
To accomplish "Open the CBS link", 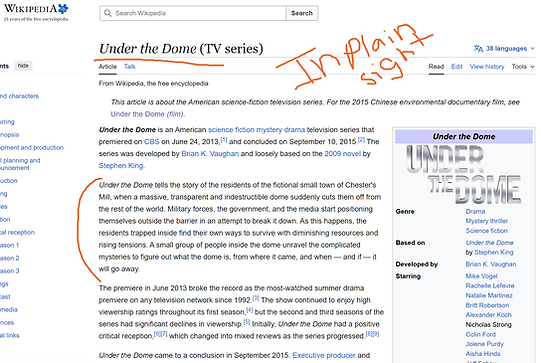I will pos(151,142).
